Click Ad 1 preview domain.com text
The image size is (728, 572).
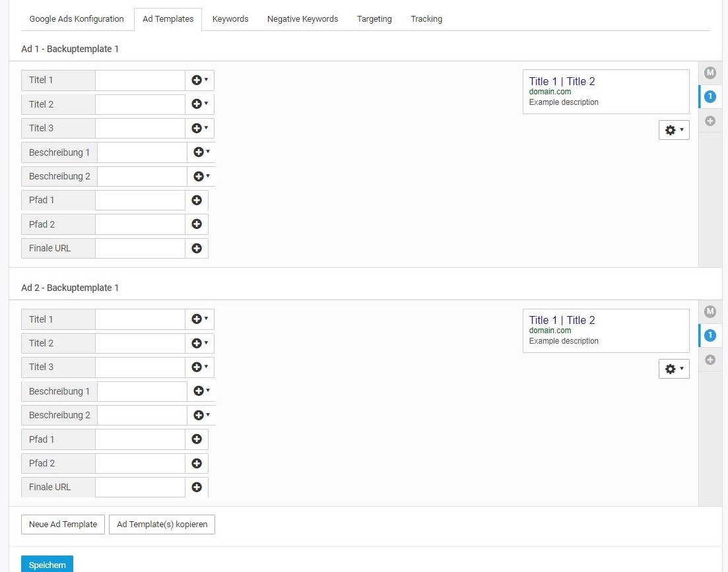coord(550,92)
